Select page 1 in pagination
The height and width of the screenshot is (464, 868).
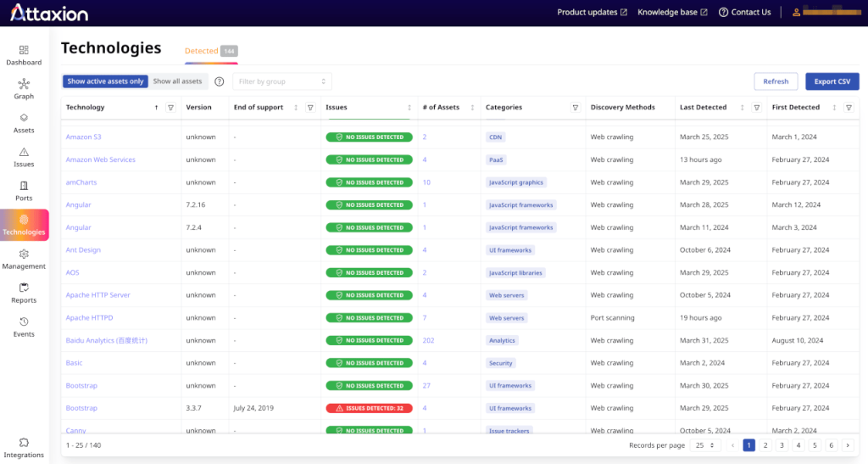pyautogui.click(x=749, y=445)
